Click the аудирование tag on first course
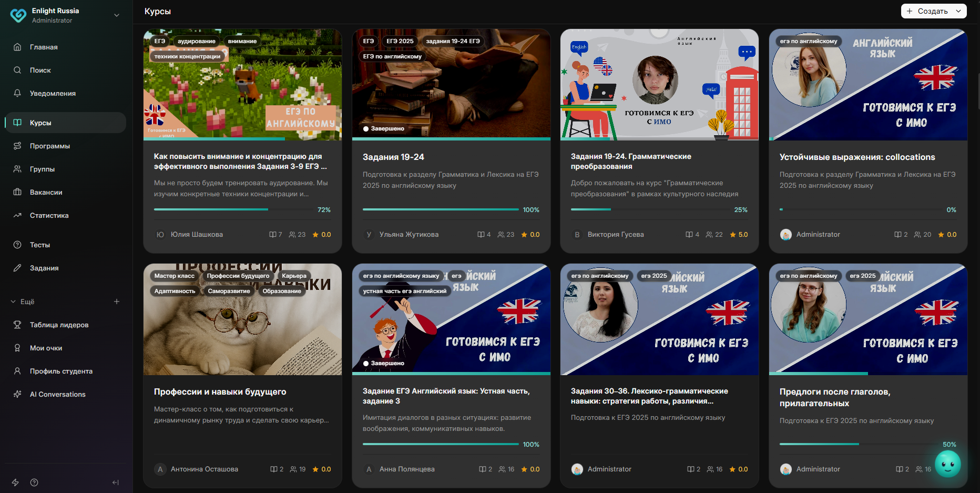The height and width of the screenshot is (493, 980). coord(197,41)
